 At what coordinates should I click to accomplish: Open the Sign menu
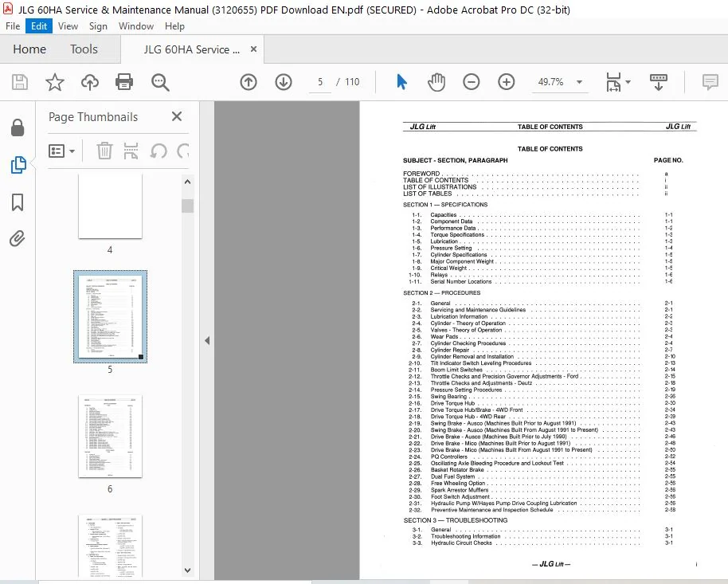(98, 26)
